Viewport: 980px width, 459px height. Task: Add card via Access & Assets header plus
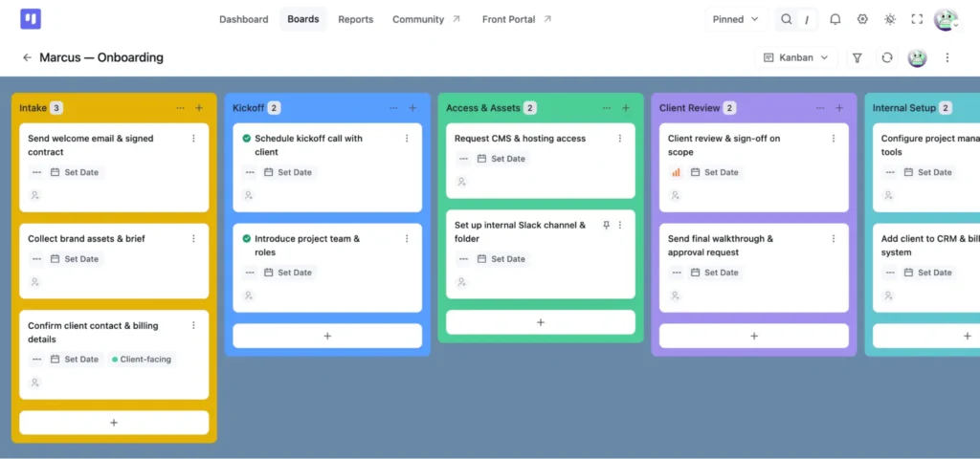(x=626, y=108)
